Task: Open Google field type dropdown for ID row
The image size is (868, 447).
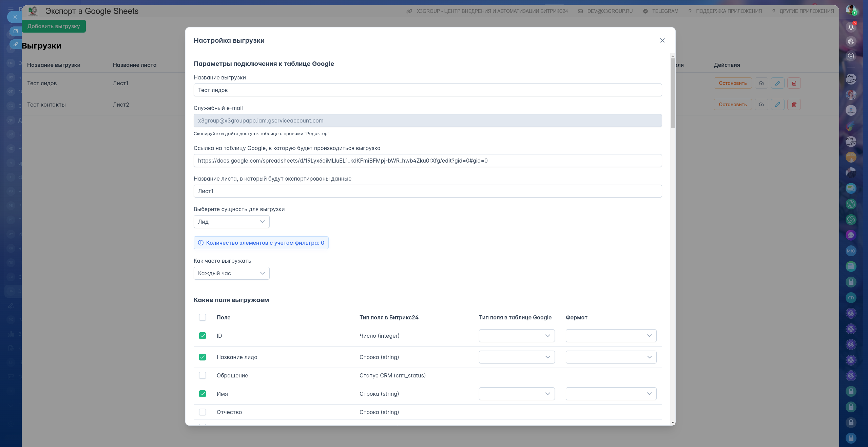Action: pos(516,336)
